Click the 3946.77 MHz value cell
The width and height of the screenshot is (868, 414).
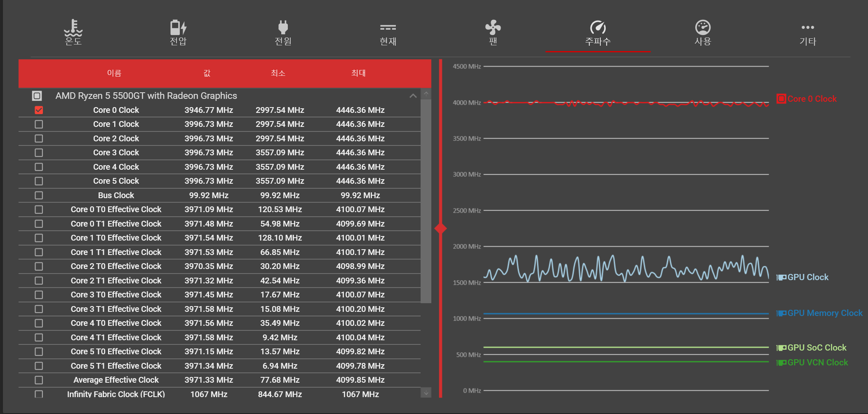pyautogui.click(x=209, y=110)
